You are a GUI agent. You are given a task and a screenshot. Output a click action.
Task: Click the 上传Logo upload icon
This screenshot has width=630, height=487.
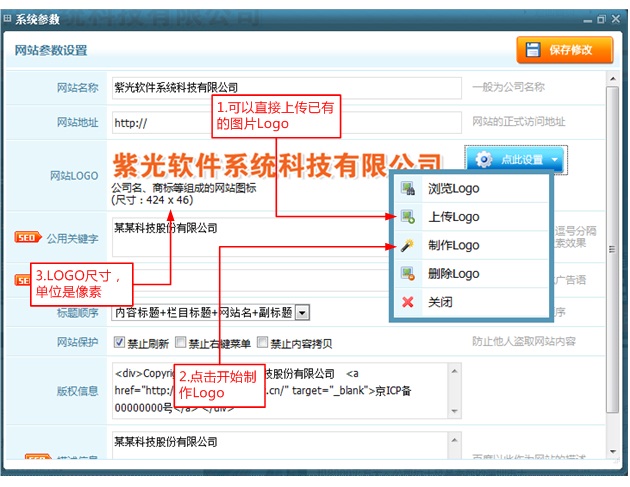(x=407, y=217)
